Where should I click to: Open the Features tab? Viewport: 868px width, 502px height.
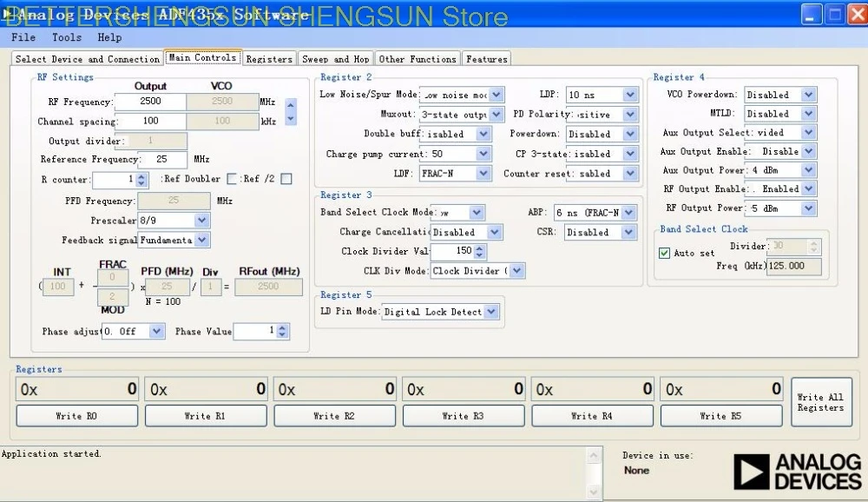[x=487, y=59]
